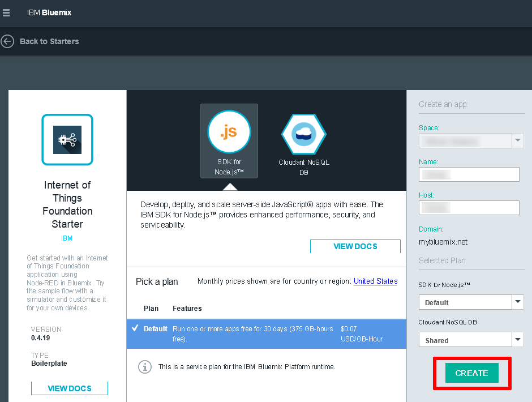The image size is (532, 402).
Task: Click the Features column header
Action: 187,308
